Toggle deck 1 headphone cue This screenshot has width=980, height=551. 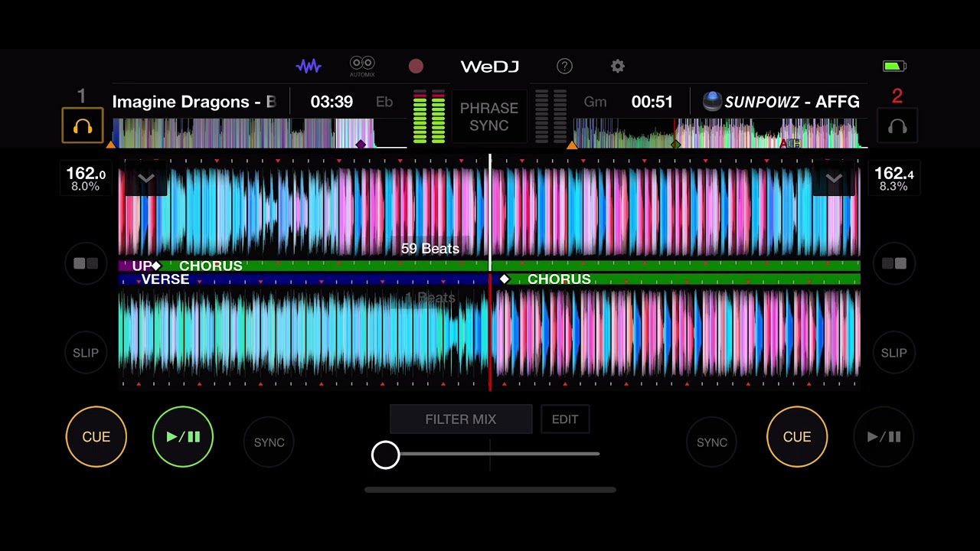[83, 126]
